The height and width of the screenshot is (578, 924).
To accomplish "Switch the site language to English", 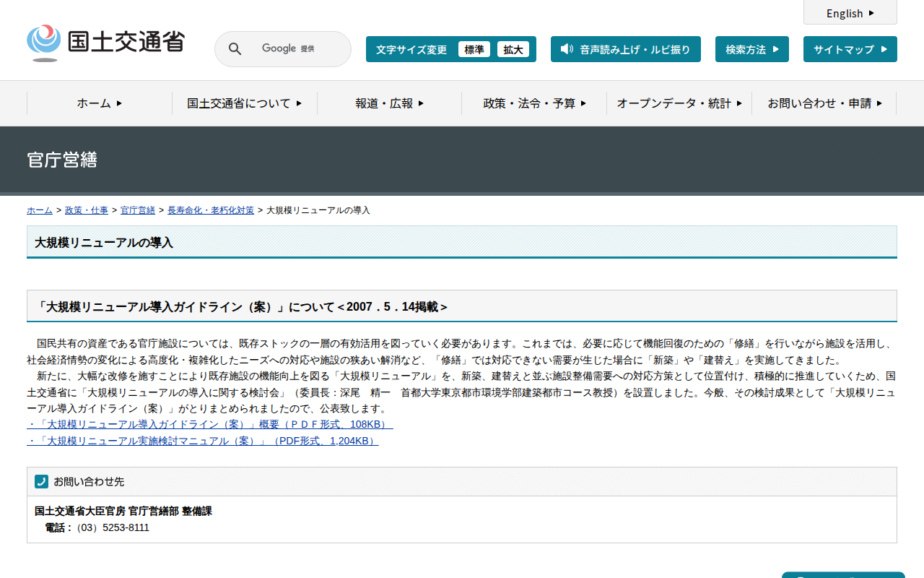I will tap(850, 13).
